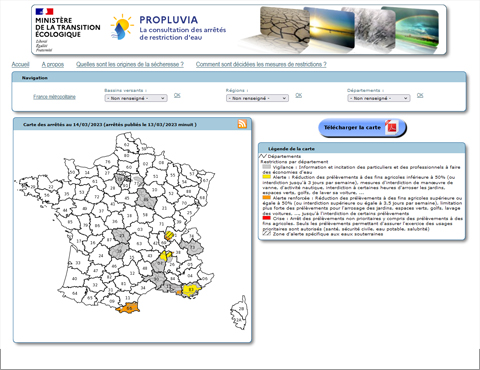This screenshot has height=370, width=480.
Task: Click the Propluvia sun and water drop logo
Action: click(122, 27)
